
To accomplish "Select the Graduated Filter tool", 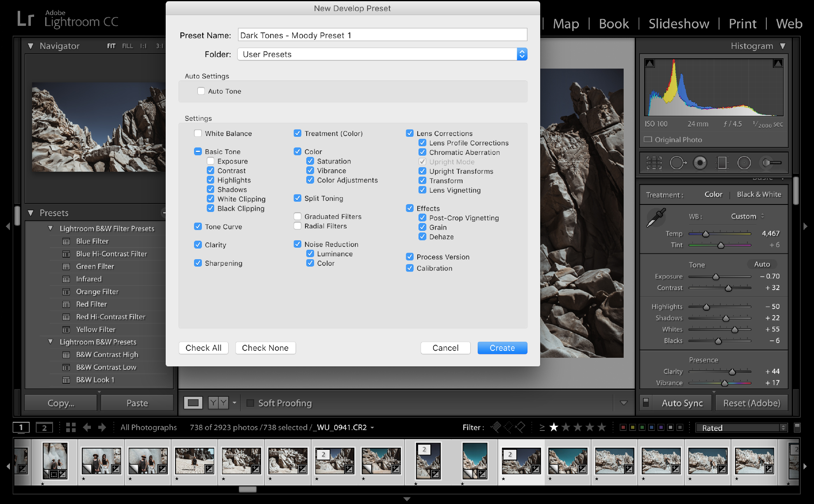I will tap(722, 163).
